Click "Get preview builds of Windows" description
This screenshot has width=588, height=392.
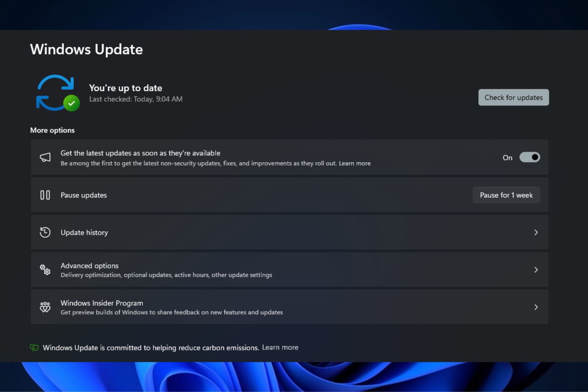click(172, 312)
